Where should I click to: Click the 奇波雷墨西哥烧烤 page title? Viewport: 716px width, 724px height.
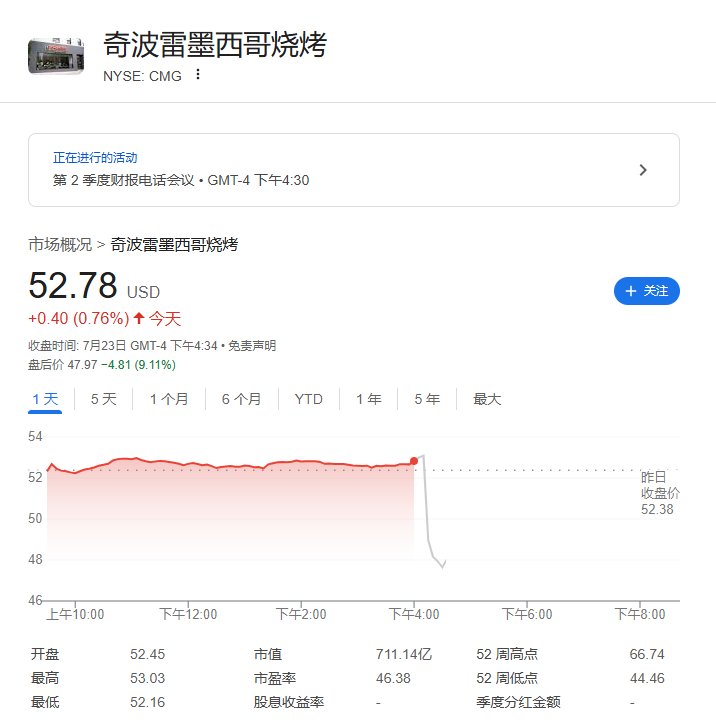pos(215,45)
